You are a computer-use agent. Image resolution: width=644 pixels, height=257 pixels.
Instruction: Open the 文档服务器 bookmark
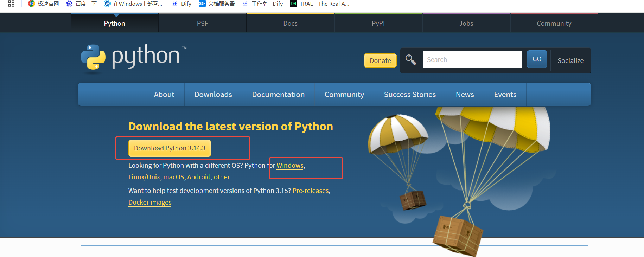pos(217,4)
